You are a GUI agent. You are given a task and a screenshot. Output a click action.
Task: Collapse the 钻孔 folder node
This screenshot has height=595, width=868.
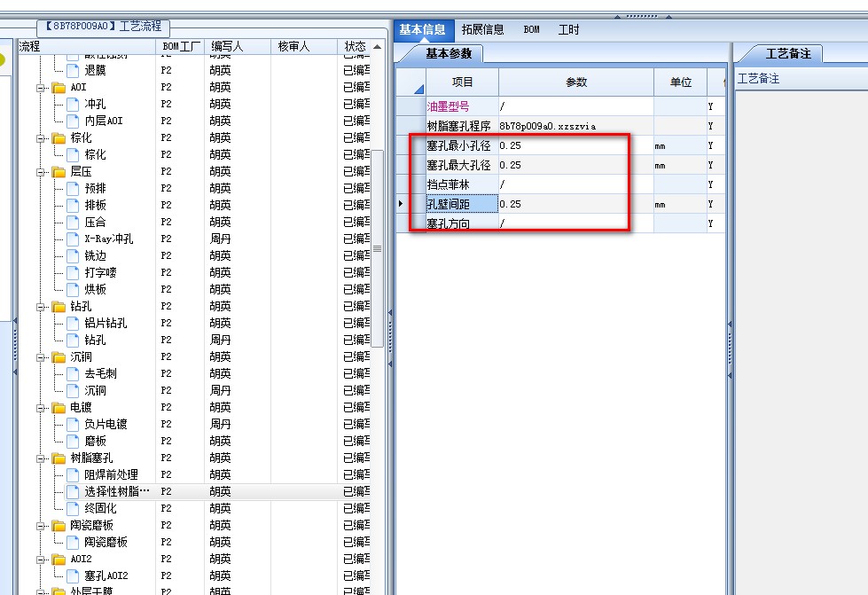tap(40, 307)
